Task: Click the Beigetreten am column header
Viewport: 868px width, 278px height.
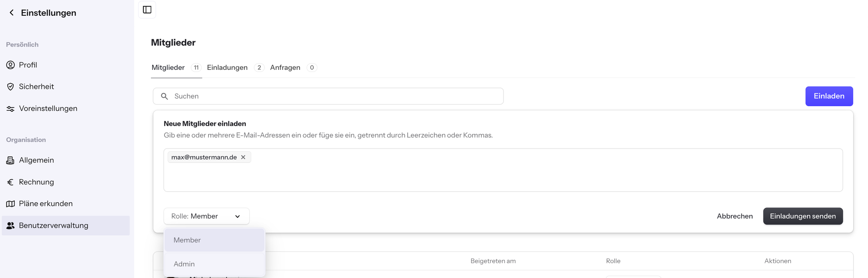Action: tap(493, 261)
